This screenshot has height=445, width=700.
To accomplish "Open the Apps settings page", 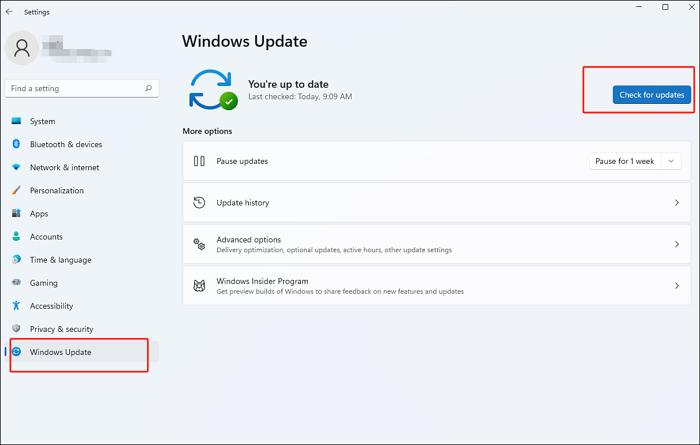I will pos(82,213).
